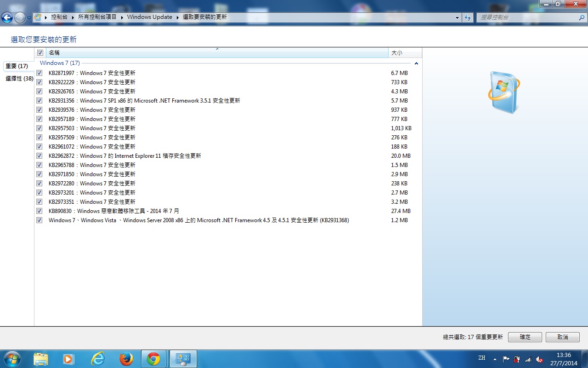Select the KB2957509 update row text

[x=92, y=138]
